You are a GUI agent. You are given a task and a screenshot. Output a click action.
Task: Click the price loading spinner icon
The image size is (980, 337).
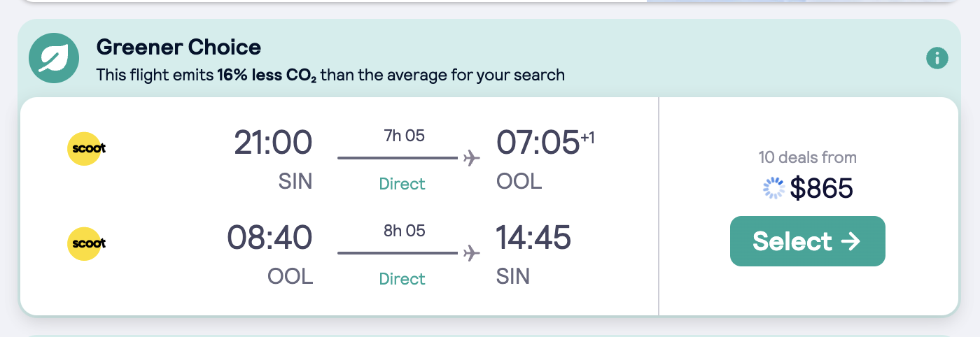click(x=773, y=187)
